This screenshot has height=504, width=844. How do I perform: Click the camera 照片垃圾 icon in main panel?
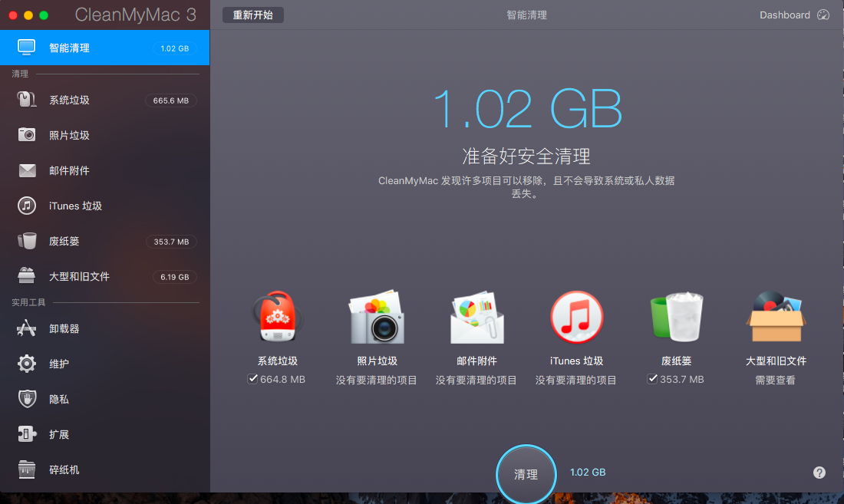(377, 317)
